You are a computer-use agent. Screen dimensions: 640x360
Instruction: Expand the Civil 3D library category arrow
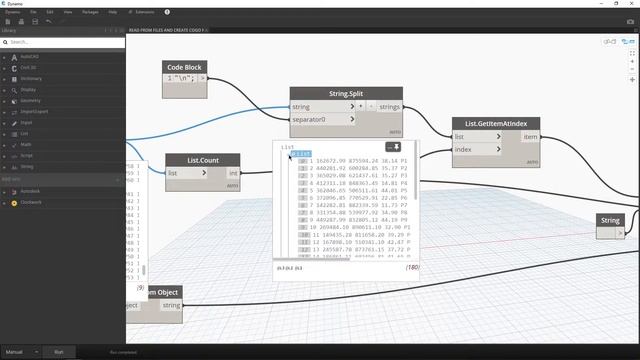(4, 69)
